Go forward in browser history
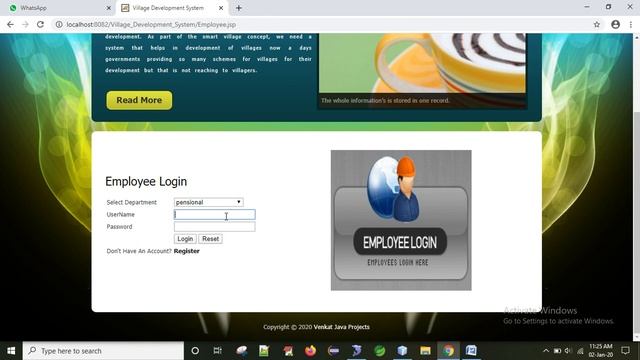 click(x=25, y=24)
